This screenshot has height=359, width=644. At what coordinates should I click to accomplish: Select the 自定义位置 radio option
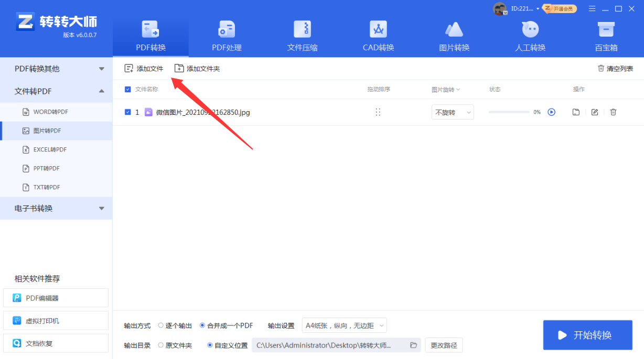[x=210, y=345]
